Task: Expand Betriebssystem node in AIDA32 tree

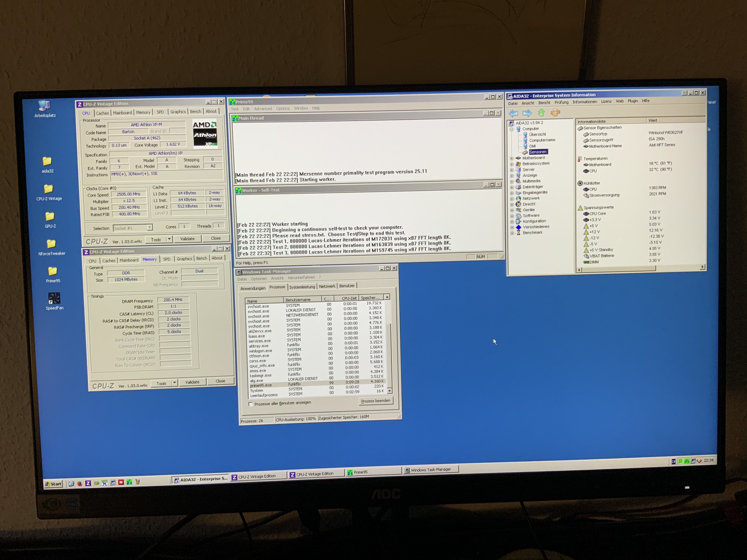Action: pyautogui.click(x=512, y=164)
